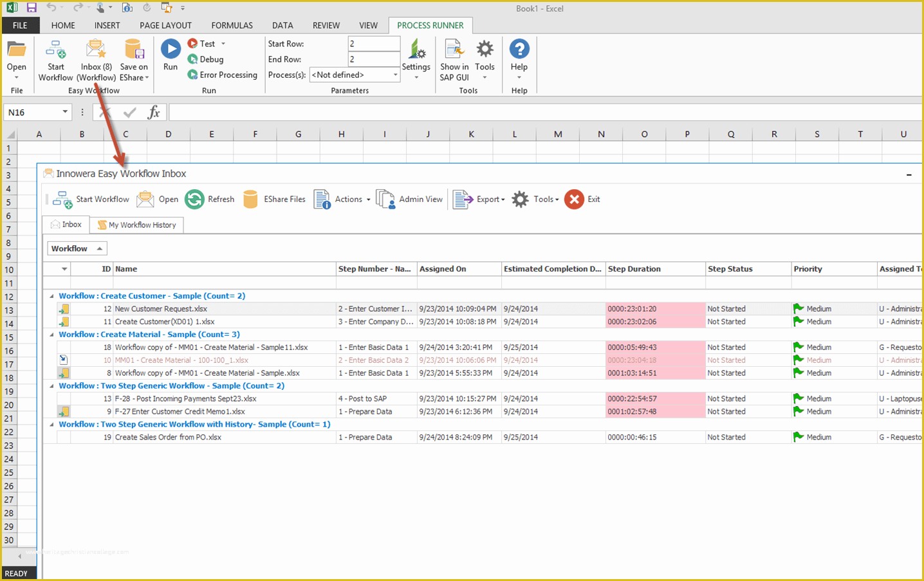Viewport: 924px width, 581px height.
Task: Open the ribbon Tools gear icon
Action: click(x=485, y=49)
